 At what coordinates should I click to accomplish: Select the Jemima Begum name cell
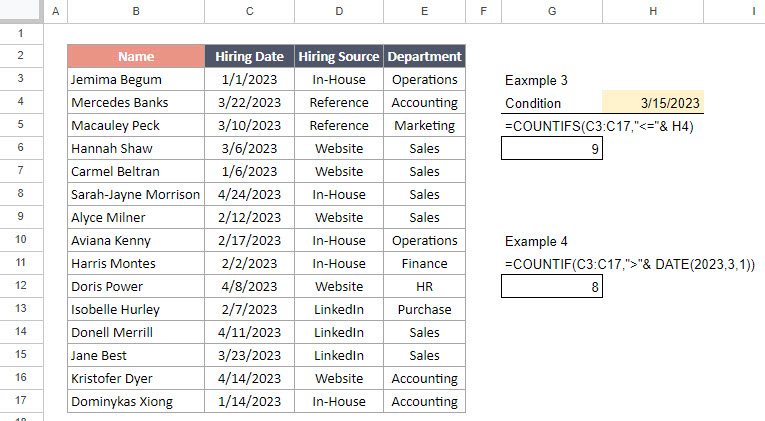(136, 79)
